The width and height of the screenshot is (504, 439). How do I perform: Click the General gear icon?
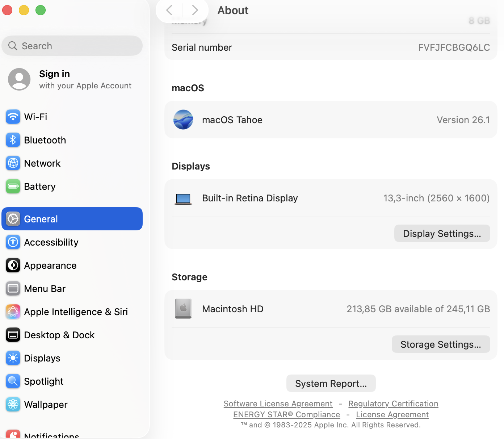[13, 219]
